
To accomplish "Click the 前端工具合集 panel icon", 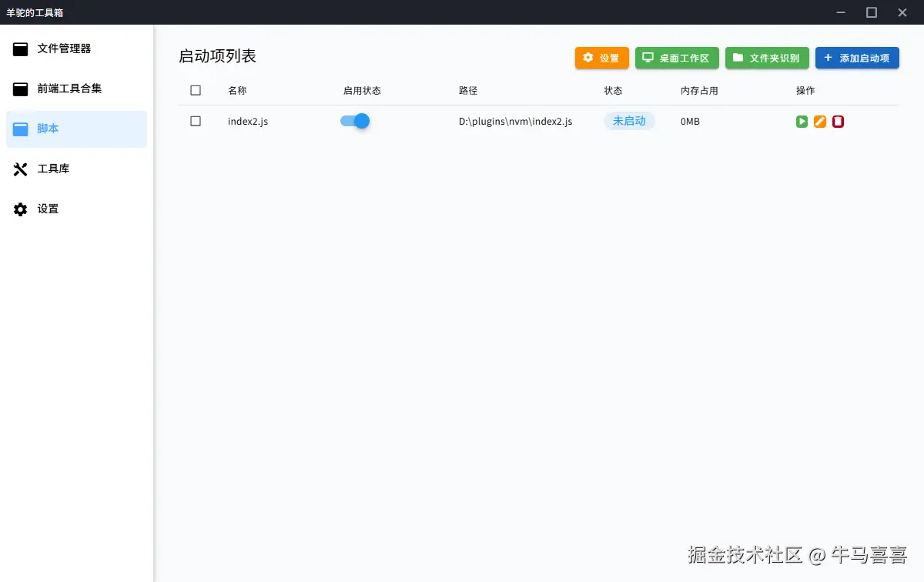I will coord(20,88).
